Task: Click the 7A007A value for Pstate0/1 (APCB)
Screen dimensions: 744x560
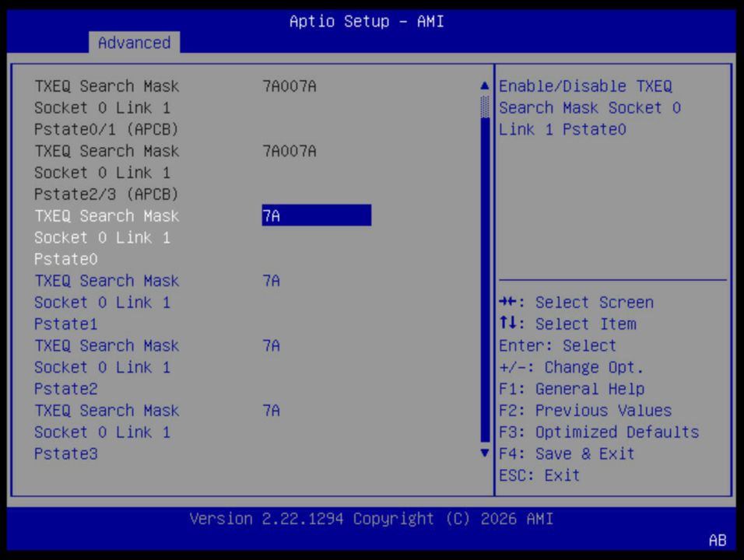Action: point(290,86)
